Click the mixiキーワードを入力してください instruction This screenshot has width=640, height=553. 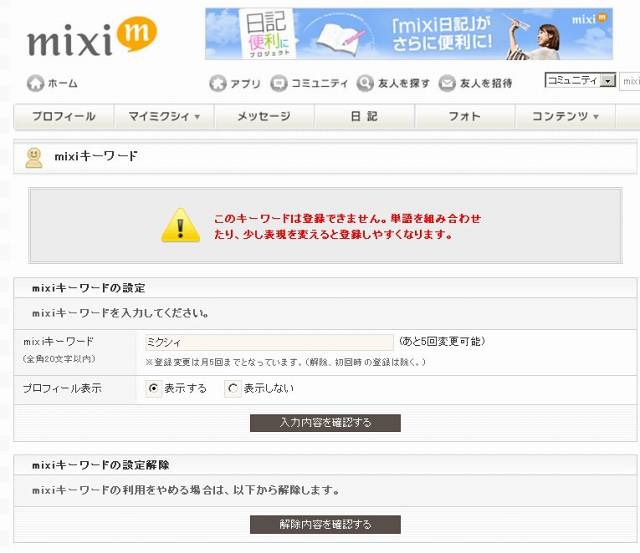pos(120,313)
